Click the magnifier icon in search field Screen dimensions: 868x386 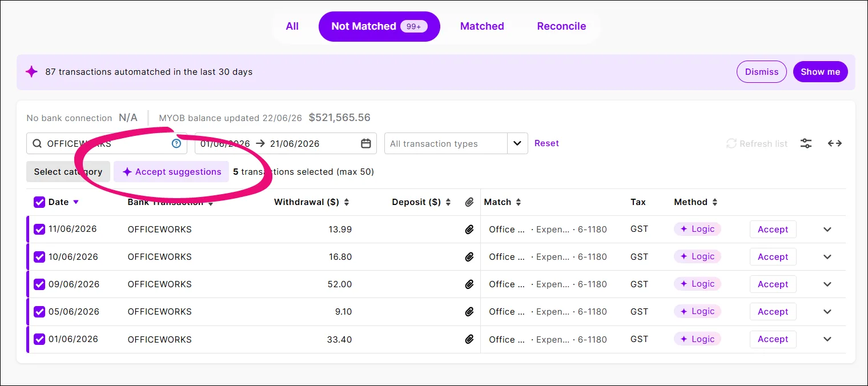point(37,144)
